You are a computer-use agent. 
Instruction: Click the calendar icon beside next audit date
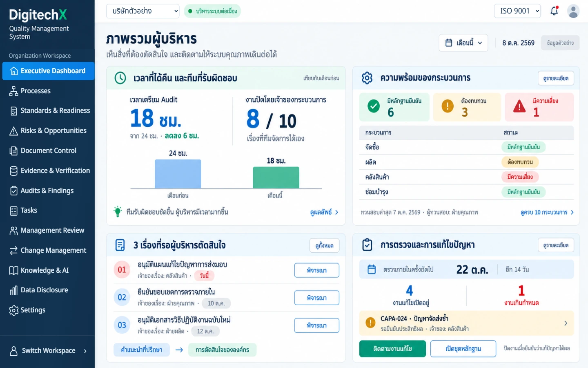(372, 269)
